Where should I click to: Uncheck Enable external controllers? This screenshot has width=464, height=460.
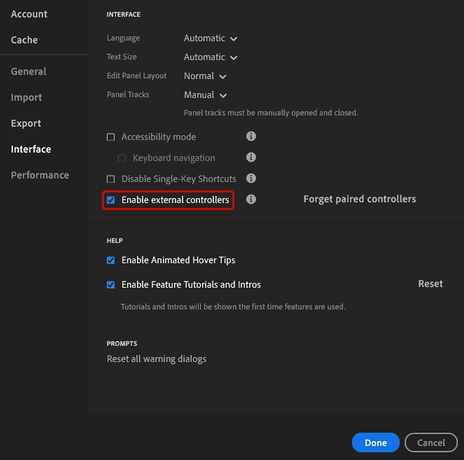pos(111,200)
